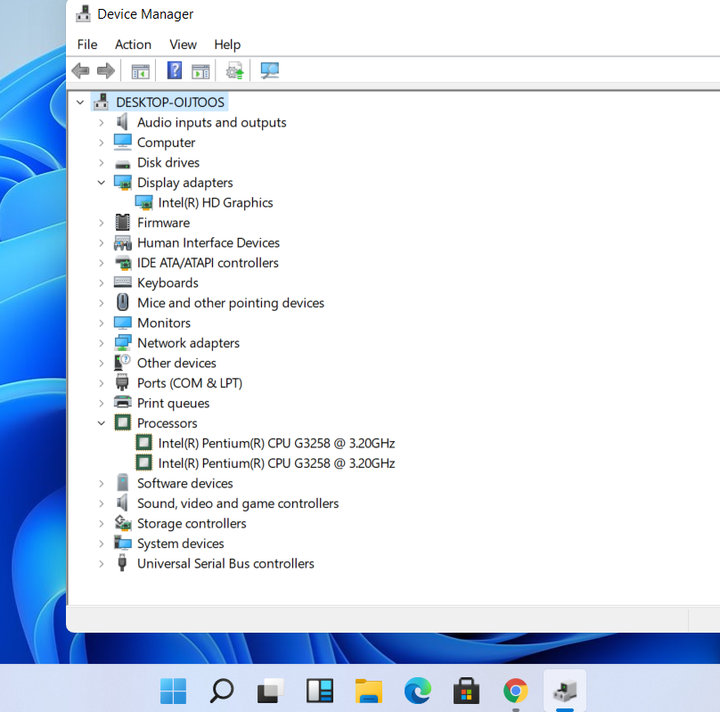Click the Monitors icon

click(x=123, y=323)
